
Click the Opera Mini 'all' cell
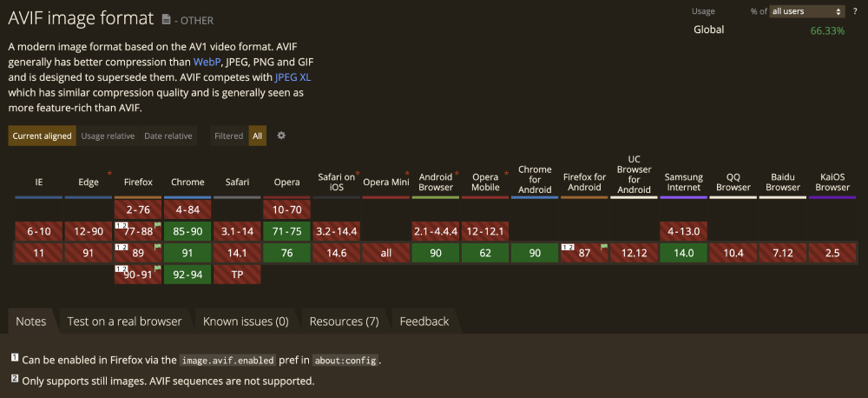pos(386,254)
